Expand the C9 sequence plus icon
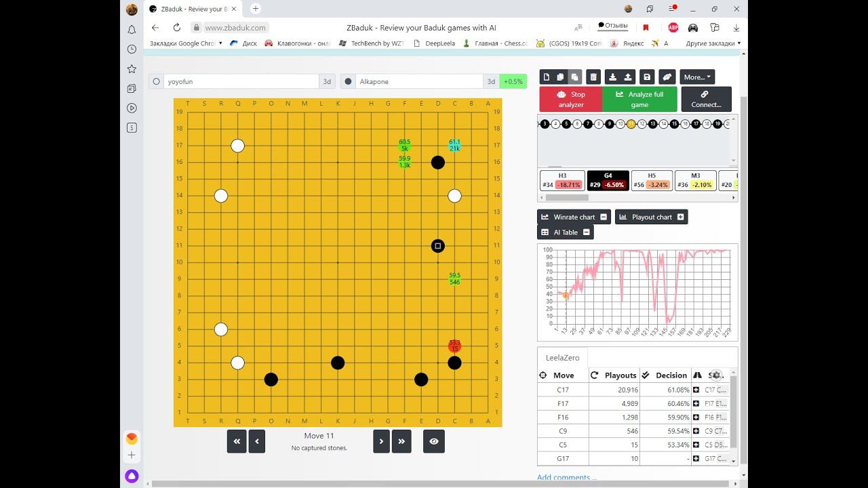868x488 pixels. [696, 431]
